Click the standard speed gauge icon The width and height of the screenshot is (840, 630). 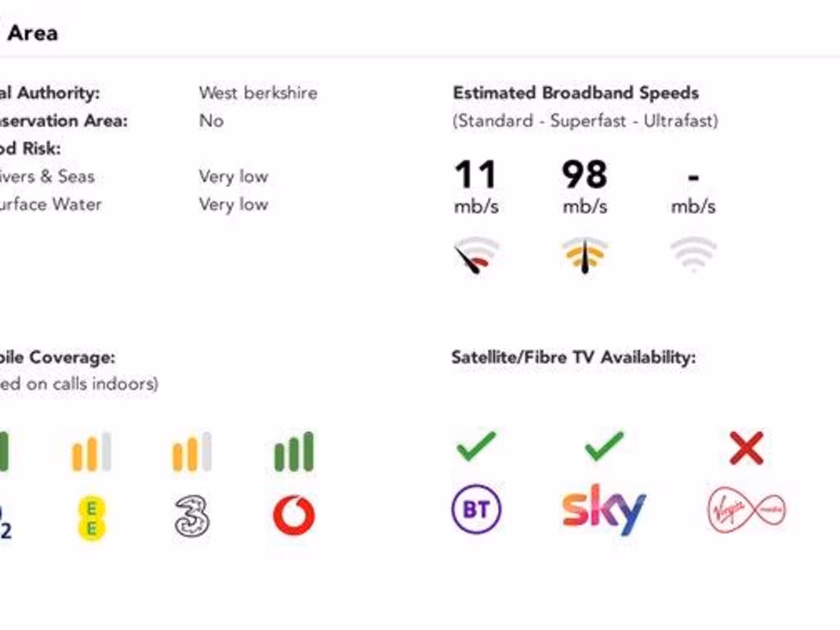pyautogui.click(x=476, y=255)
